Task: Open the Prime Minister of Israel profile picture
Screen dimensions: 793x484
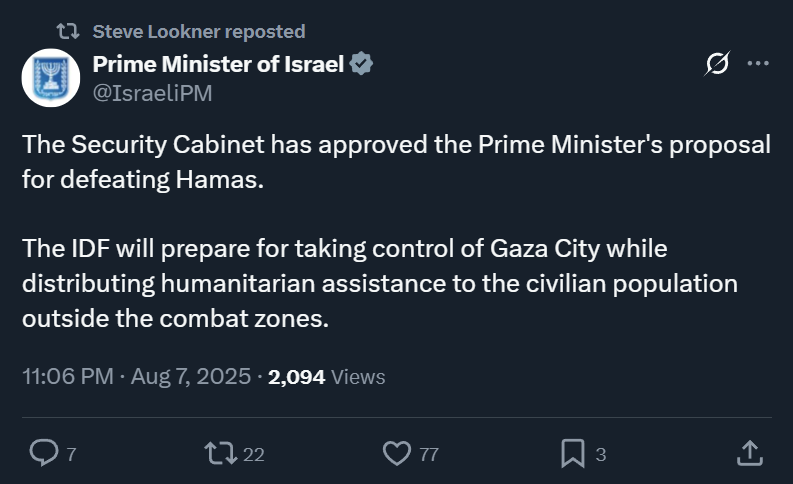Action: (51, 77)
